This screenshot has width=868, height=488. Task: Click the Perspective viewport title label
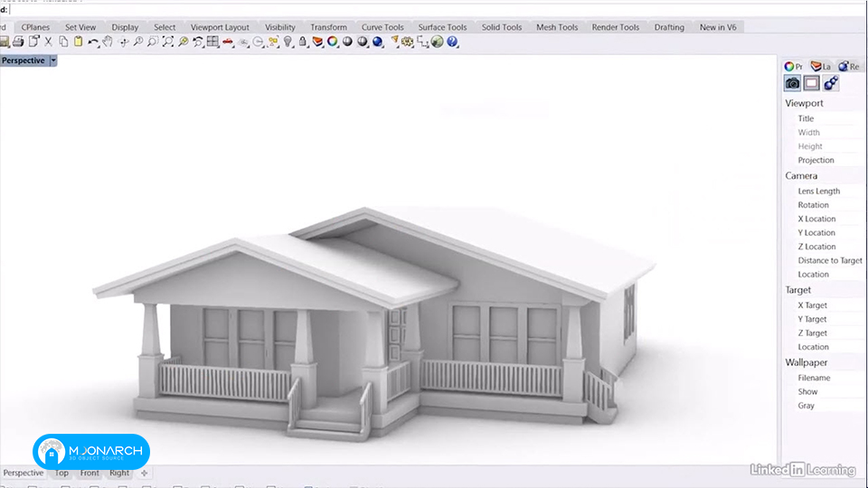pyautogui.click(x=24, y=61)
